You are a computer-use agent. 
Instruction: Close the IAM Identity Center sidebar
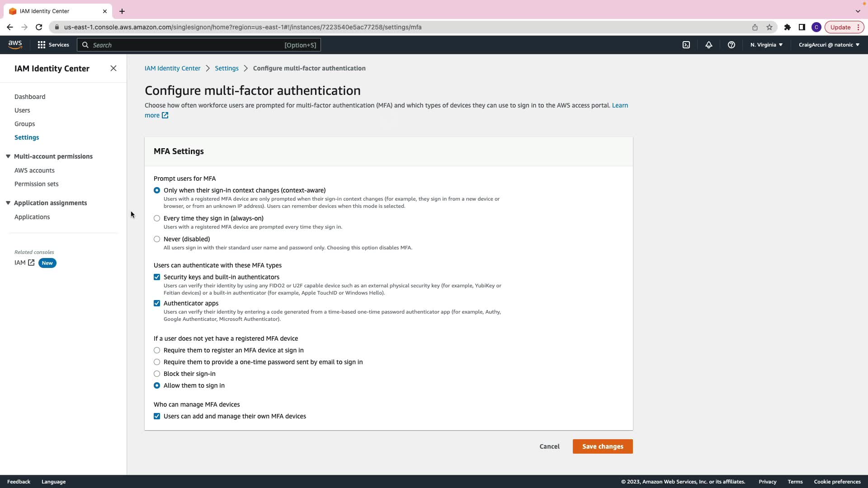click(113, 68)
